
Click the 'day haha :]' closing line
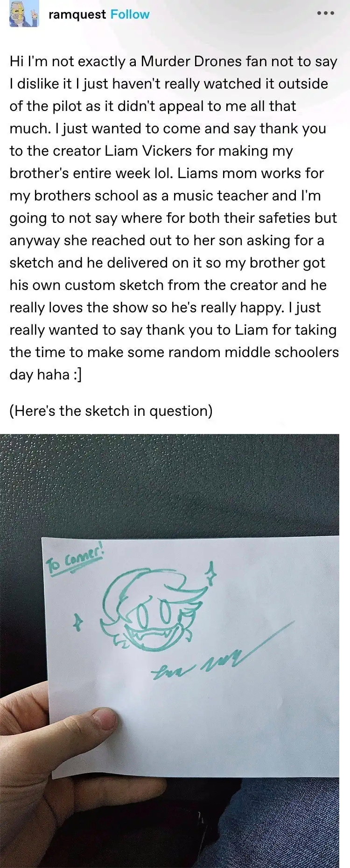46,374
